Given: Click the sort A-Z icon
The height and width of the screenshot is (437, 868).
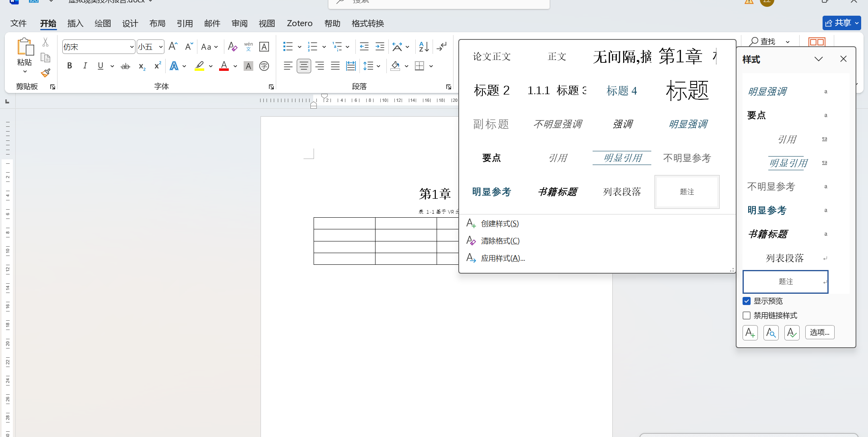Looking at the screenshot, I should [x=424, y=47].
